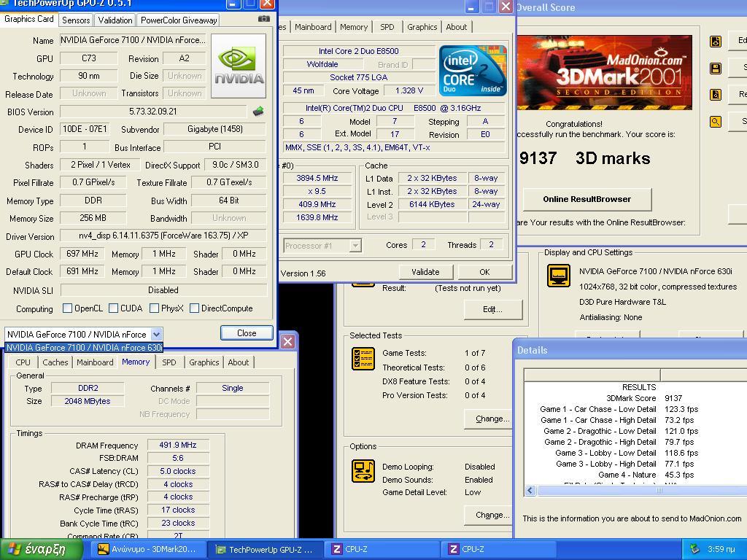
Task: Toggle the DirectCompute checkbox
Action: [x=194, y=308]
